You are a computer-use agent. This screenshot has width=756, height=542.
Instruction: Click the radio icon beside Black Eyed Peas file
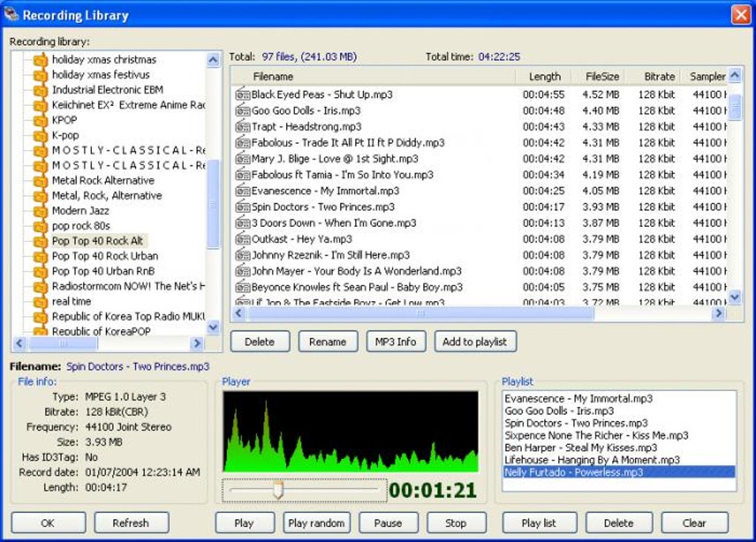coord(242,95)
